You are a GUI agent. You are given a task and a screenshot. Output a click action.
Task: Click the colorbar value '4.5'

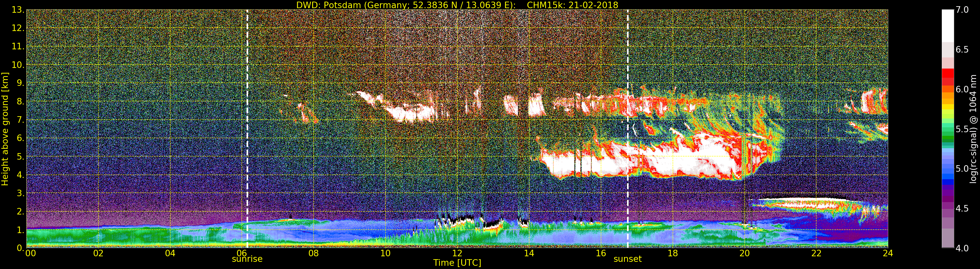coord(962,209)
